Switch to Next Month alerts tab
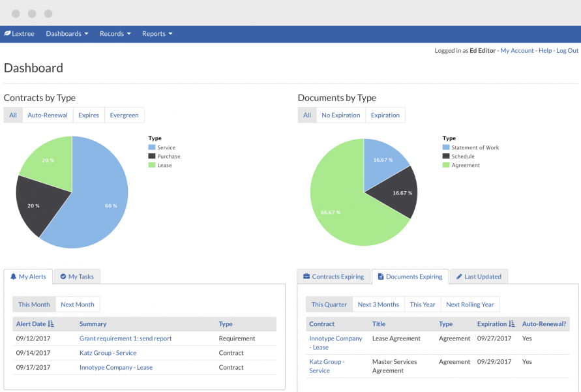581x392 pixels. coord(78,305)
